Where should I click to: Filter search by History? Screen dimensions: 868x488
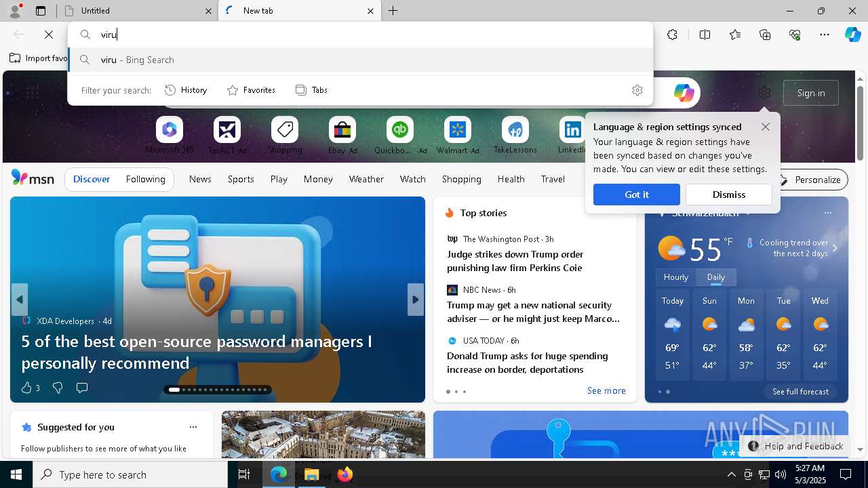[x=186, y=90]
